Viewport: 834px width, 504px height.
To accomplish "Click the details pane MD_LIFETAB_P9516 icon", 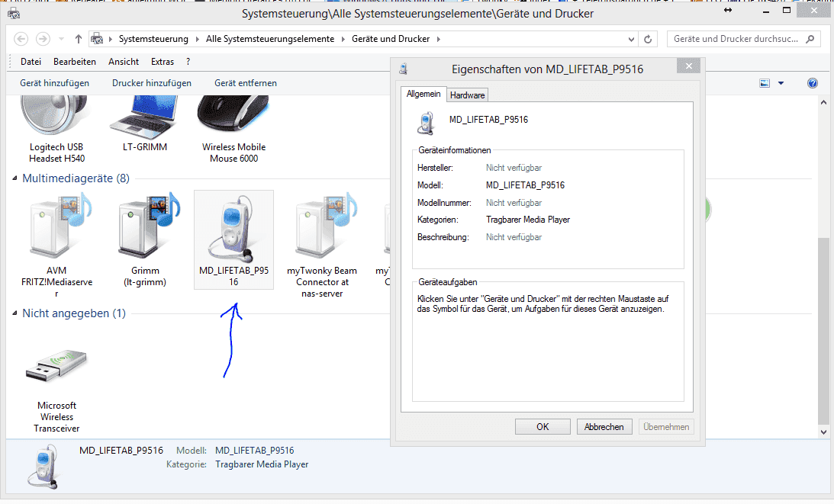I will (43, 468).
